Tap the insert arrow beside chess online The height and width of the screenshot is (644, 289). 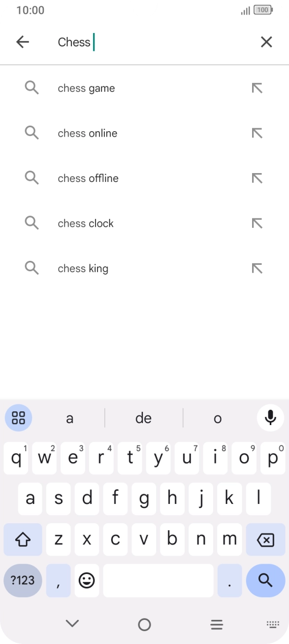tap(257, 133)
